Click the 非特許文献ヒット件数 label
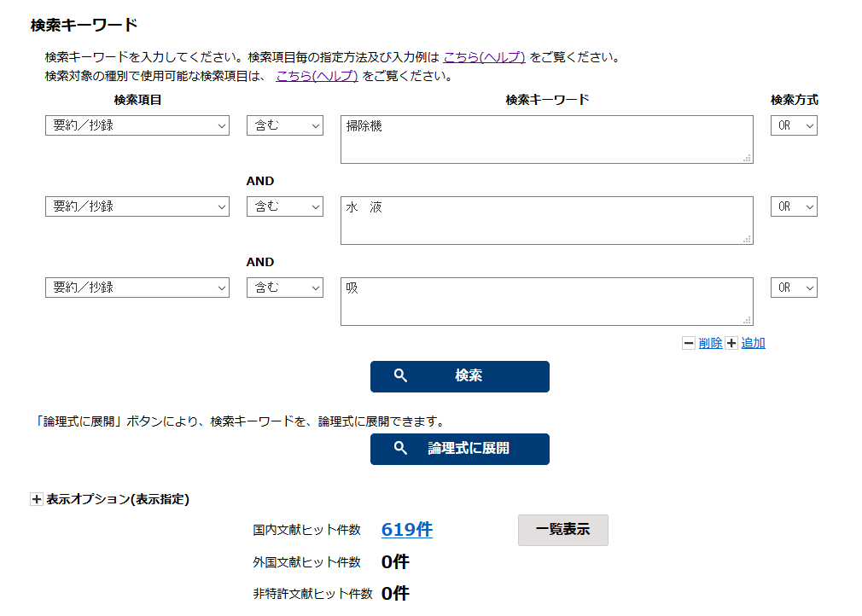862x616 pixels. [x=313, y=594]
